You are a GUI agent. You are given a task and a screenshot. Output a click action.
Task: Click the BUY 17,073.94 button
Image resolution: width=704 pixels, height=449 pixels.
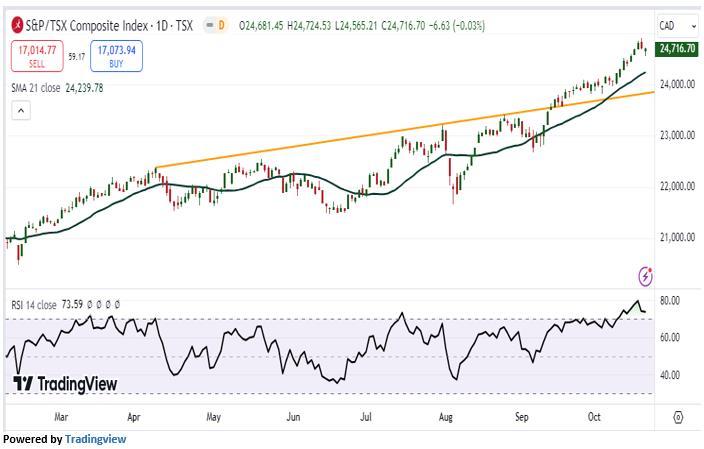tap(116, 56)
